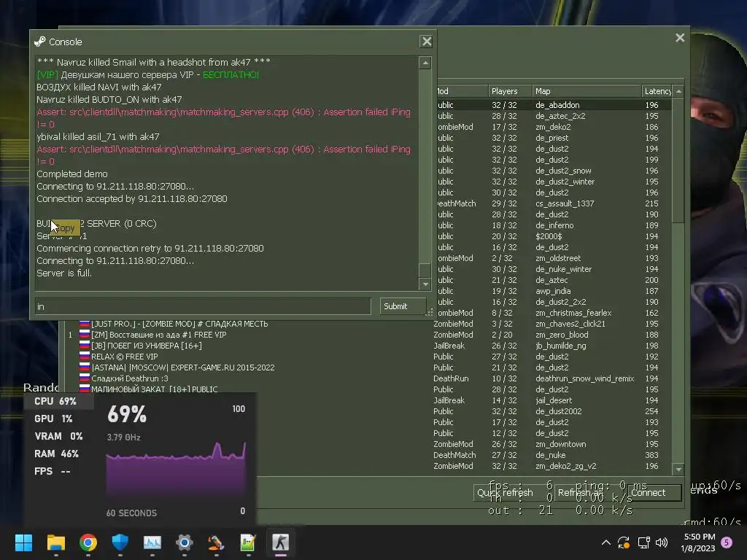Select CPU 69% metric in overlay
747x560 pixels.
(58, 402)
